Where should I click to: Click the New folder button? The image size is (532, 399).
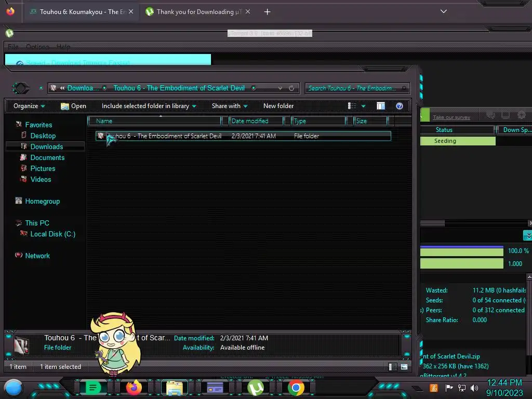pos(278,106)
